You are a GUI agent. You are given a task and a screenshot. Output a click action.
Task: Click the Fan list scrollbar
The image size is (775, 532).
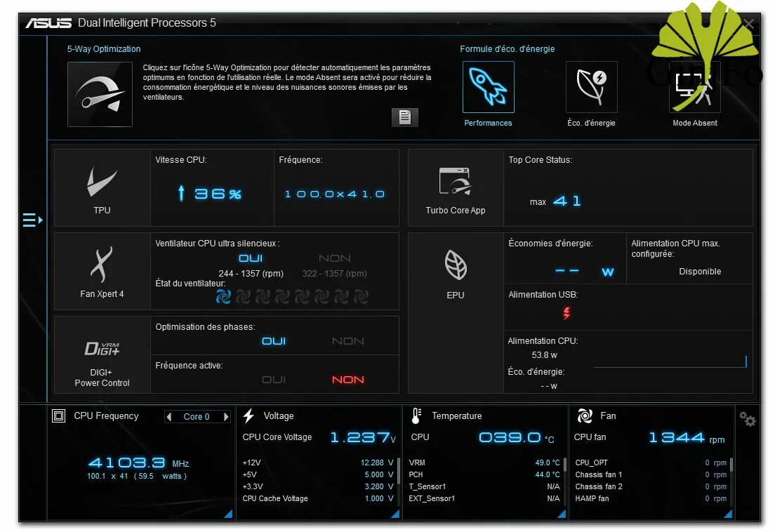pos(731,465)
